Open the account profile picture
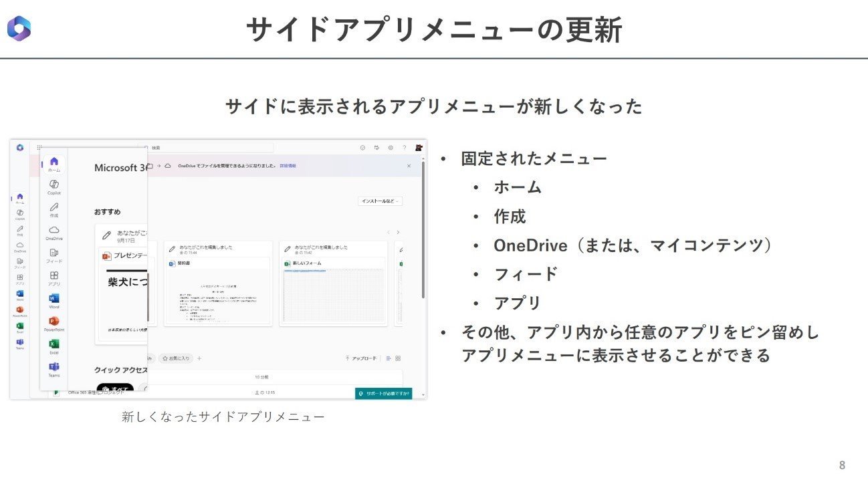This screenshot has width=868, height=484. pyautogui.click(x=419, y=148)
